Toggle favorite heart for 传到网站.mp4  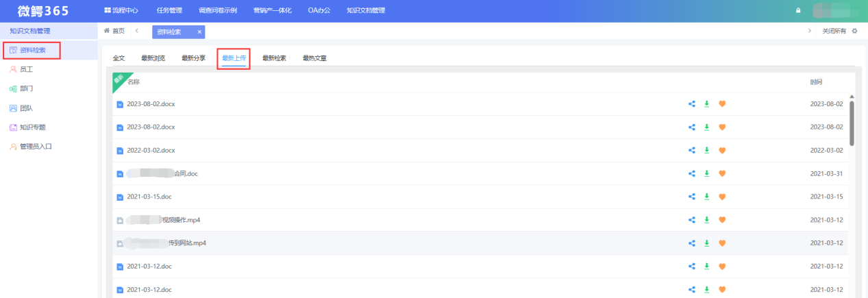pos(722,243)
